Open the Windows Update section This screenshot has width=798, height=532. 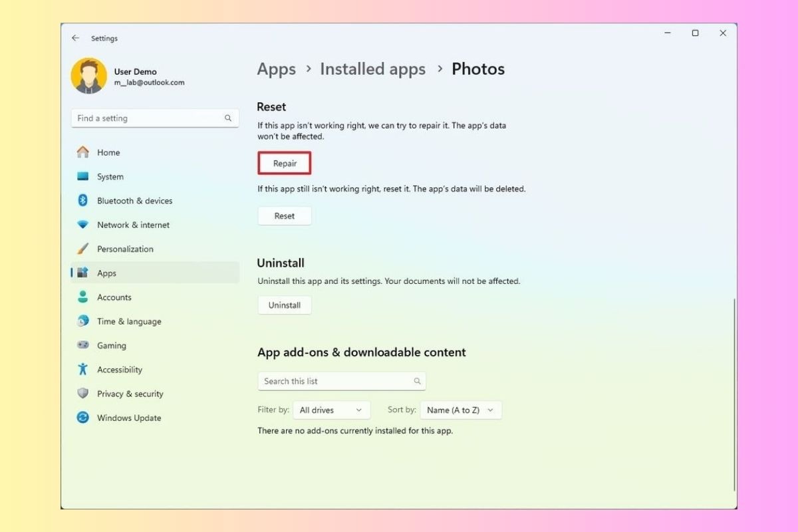pos(154,418)
